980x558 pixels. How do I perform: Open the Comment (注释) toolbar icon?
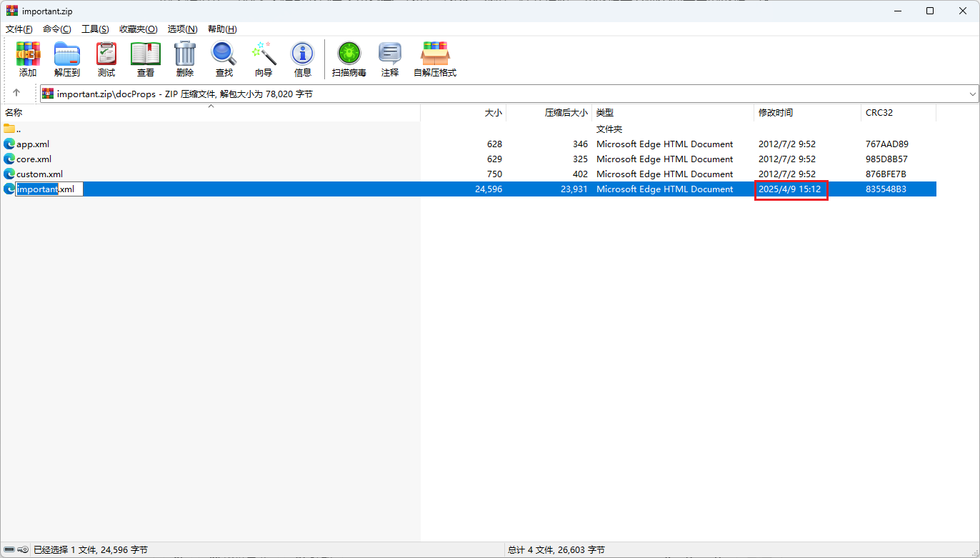click(x=390, y=59)
